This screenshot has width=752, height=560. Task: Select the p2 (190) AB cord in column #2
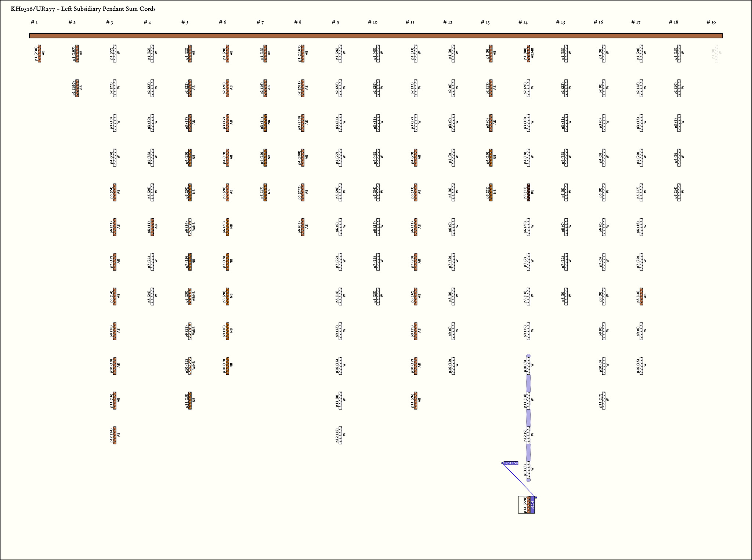[x=77, y=88]
